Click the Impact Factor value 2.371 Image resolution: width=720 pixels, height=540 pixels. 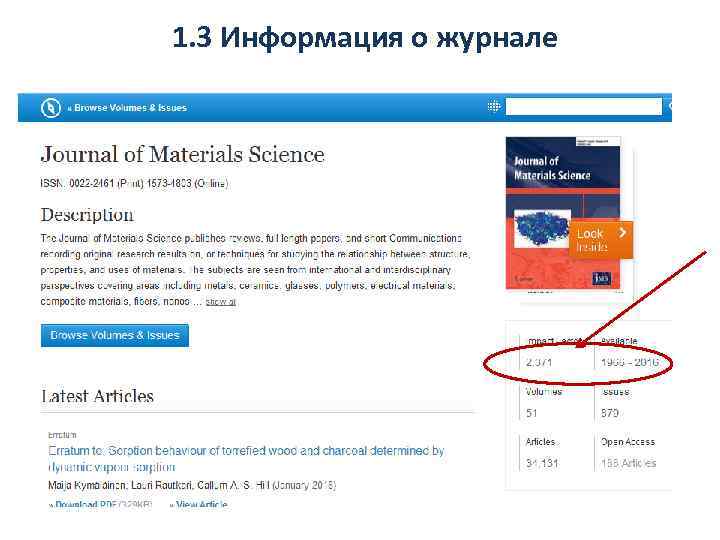point(539,362)
